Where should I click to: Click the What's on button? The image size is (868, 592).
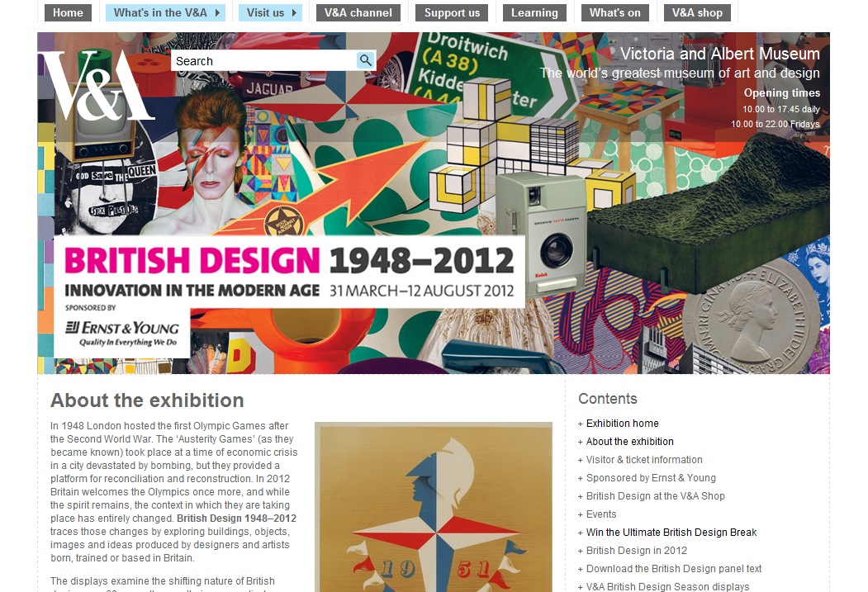click(x=614, y=12)
